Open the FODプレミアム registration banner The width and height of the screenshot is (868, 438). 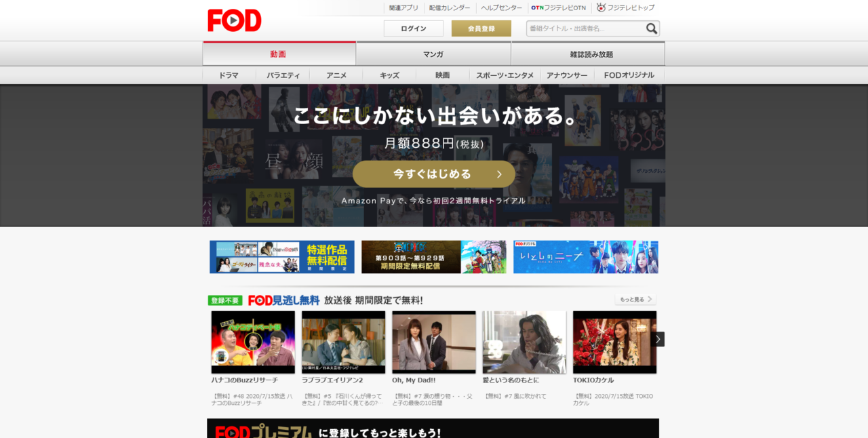433,429
